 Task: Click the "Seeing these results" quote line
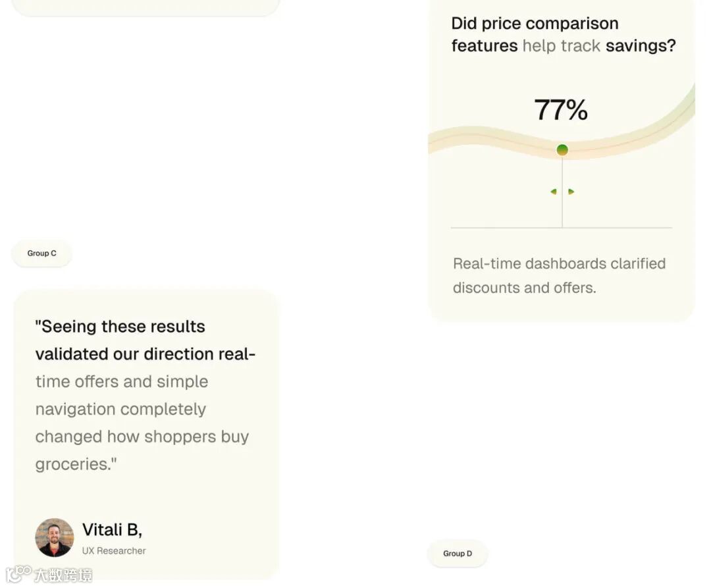click(120, 327)
